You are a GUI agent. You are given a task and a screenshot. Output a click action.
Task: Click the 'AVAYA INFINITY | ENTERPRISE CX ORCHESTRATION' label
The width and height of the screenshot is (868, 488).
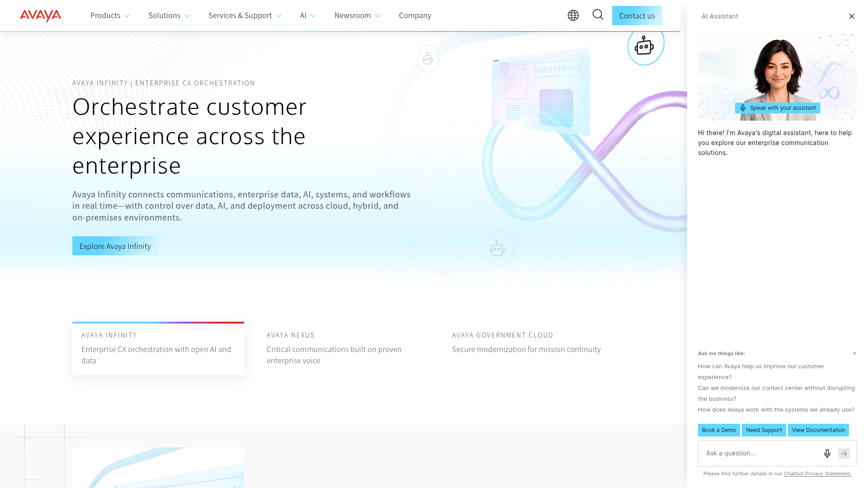coord(164,83)
